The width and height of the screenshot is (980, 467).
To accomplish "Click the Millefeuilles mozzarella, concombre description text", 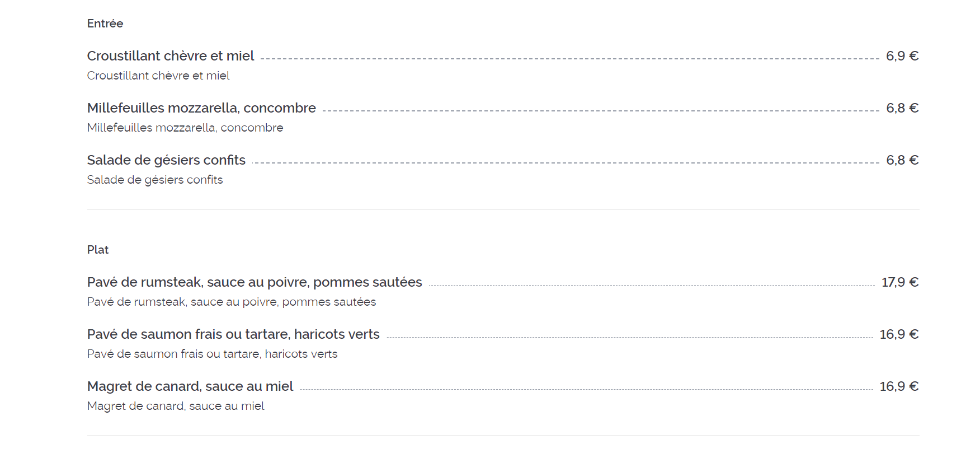I will [x=185, y=128].
